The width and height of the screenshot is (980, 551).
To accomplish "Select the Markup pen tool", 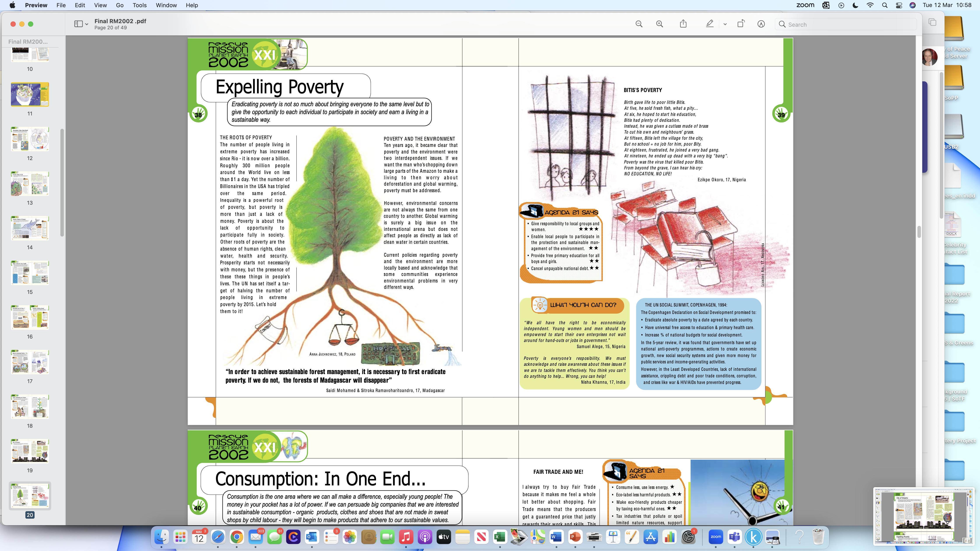I will (x=709, y=24).
